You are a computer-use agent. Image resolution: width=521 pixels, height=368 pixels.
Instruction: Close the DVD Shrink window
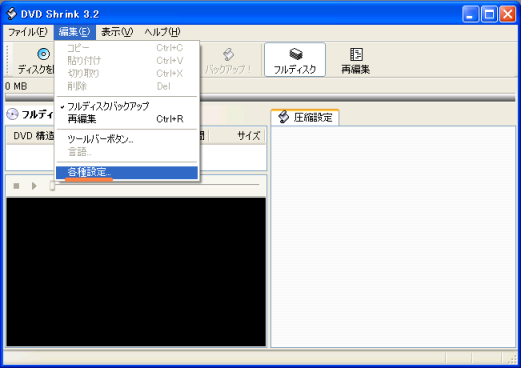508,14
